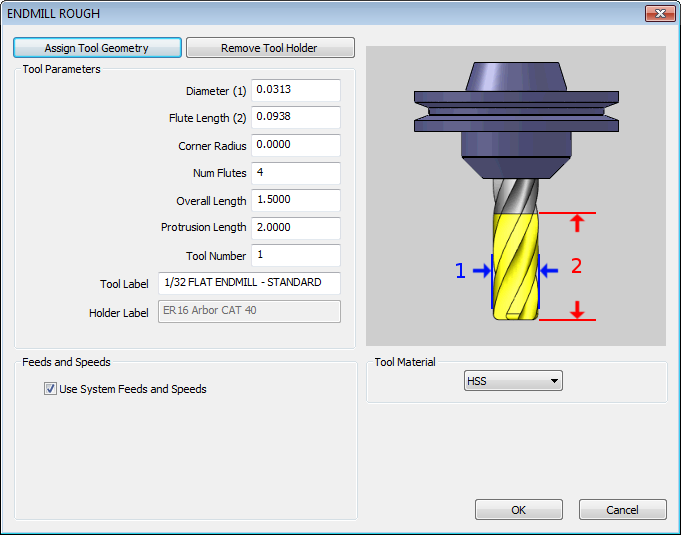Click the Overall Length label
681x535 pixels.
(212, 201)
